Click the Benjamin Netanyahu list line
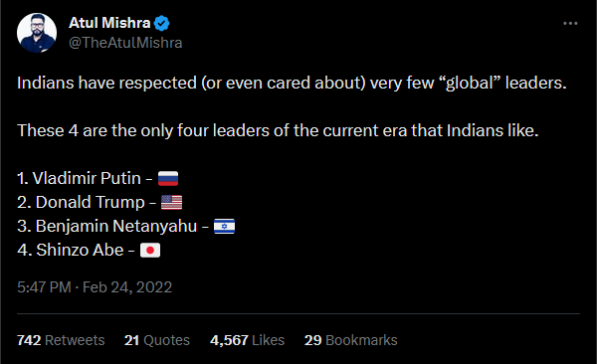The height and width of the screenshot is (364, 597). pyautogui.click(x=126, y=226)
